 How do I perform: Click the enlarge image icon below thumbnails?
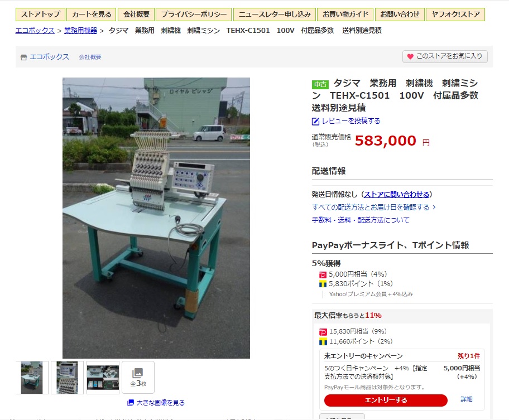(x=131, y=403)
